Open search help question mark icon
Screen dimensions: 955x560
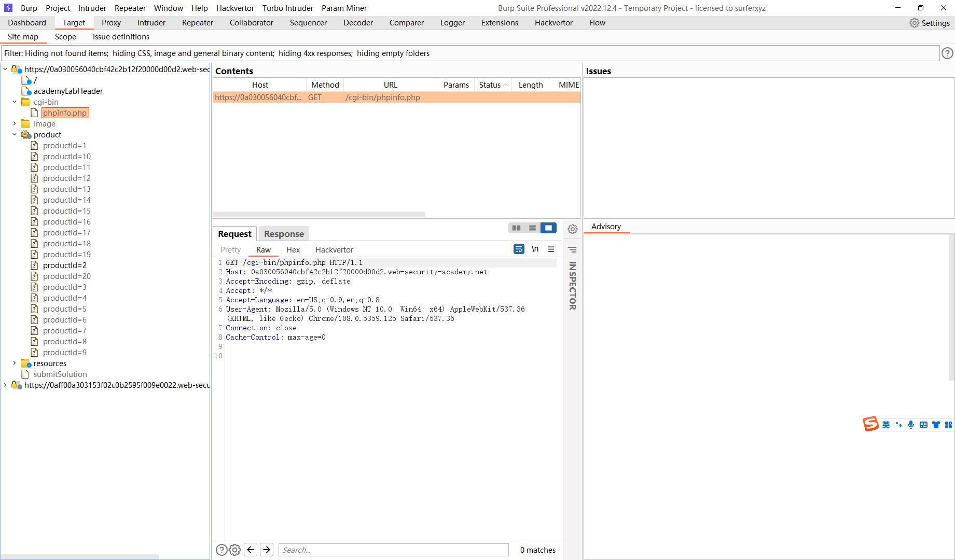click(x=222, y=550)
